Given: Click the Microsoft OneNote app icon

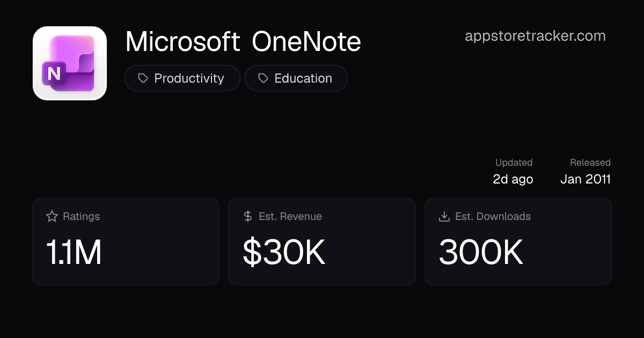Looking at the screenshot, I should [x=70, y=63].
